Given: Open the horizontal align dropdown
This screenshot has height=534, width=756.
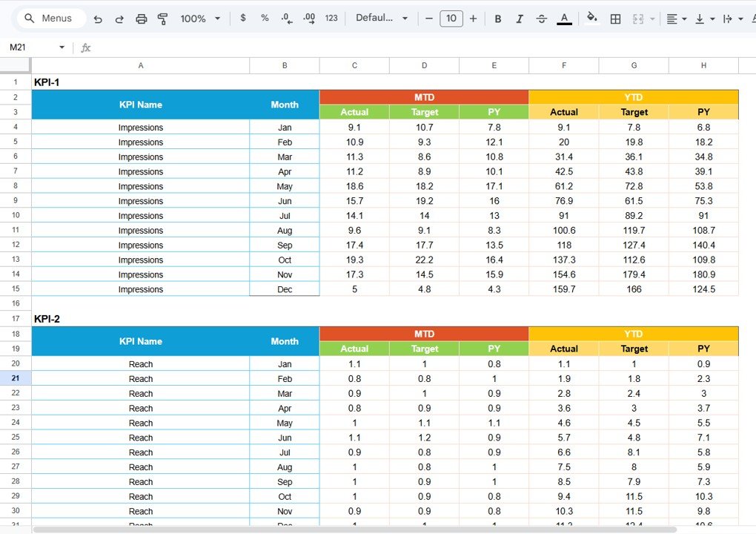Looking at the screenshot, I should tap(675, 18).
